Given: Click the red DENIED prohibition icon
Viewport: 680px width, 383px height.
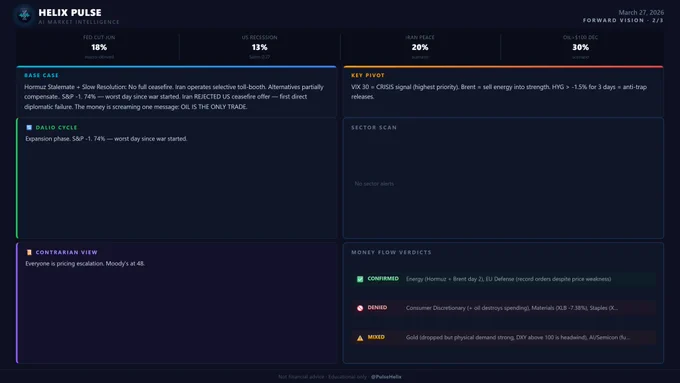Looking at the screenshot, I should [x=360, y=308].
